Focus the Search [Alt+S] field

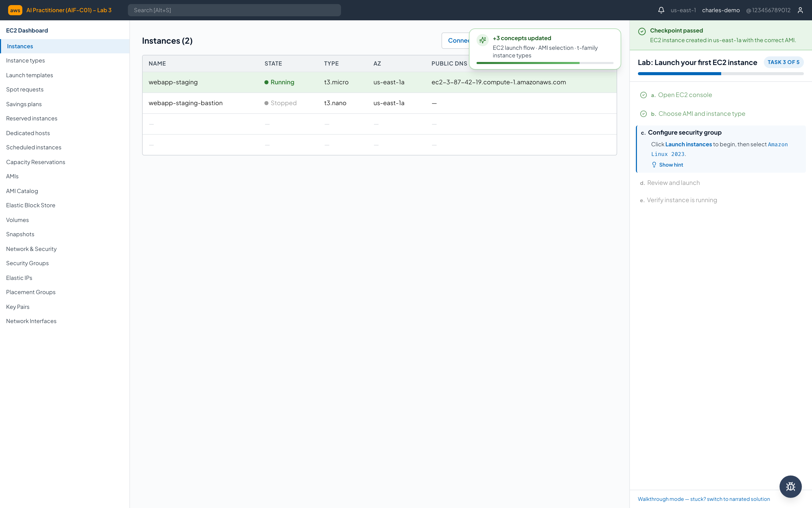[x=234, y=10]
